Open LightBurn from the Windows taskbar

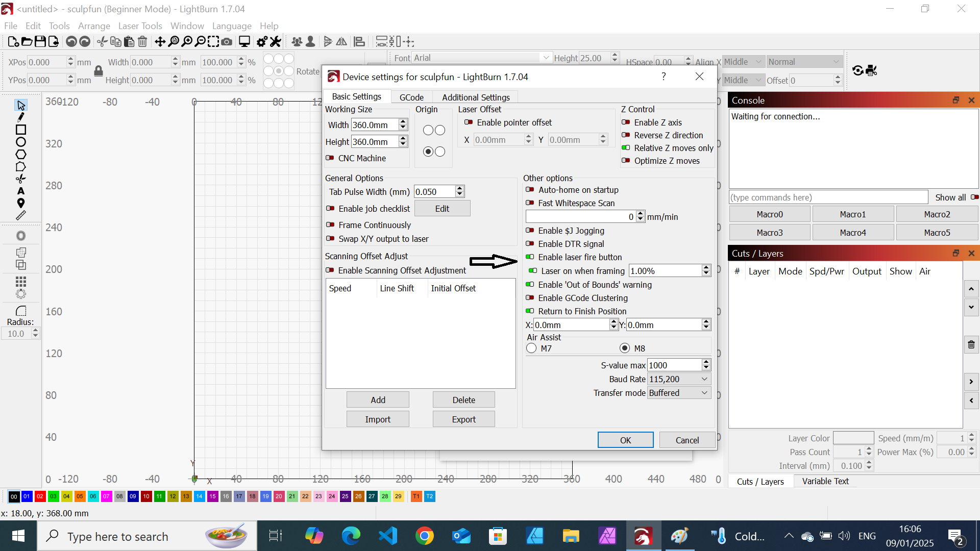(643, 536)
